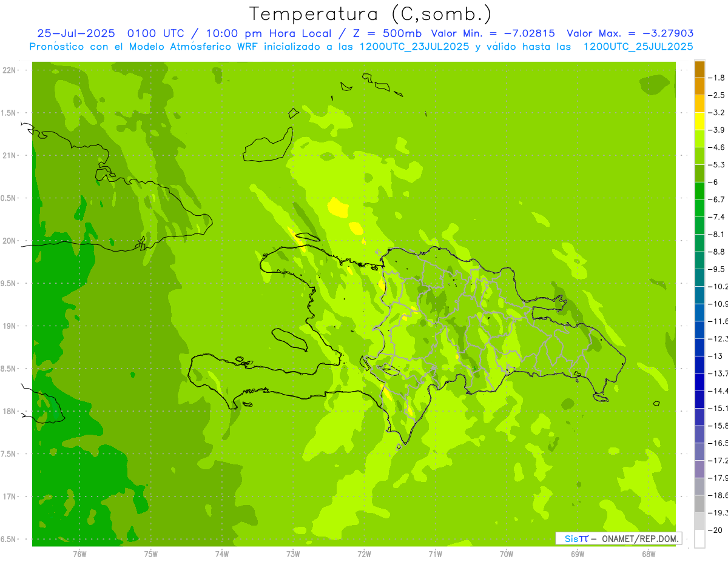The image size is (728, 562).
Task: Click the '-1.8' legend value
Action: pyautogui.click(x=716, y=78)
